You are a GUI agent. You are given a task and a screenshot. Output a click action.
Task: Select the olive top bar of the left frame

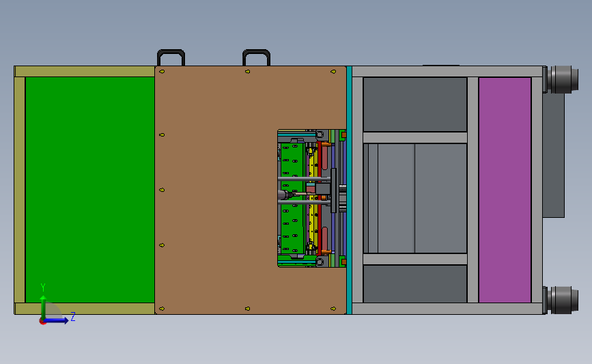[85, 71]
